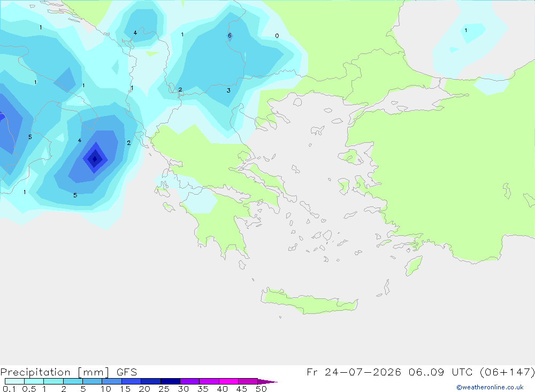The image size is (535, 392).
Task: Pick the 15–20 mm legend color swatch
Action: (x=131, y=381)
